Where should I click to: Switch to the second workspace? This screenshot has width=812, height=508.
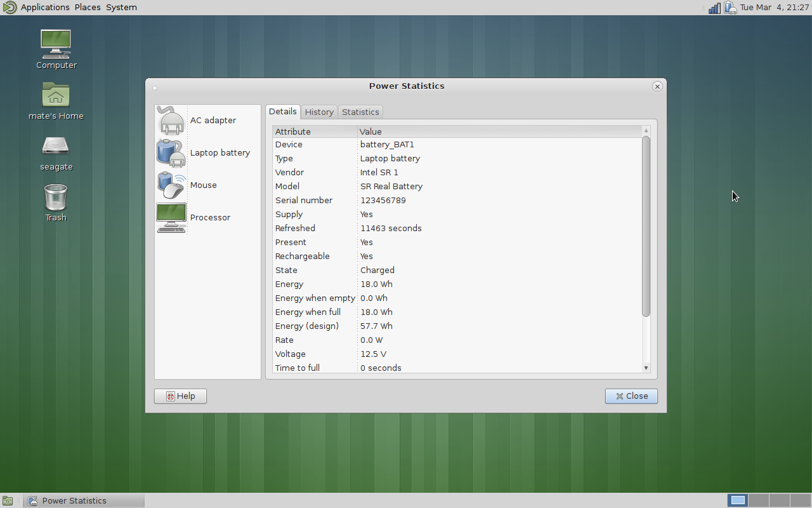pos(759,500)
